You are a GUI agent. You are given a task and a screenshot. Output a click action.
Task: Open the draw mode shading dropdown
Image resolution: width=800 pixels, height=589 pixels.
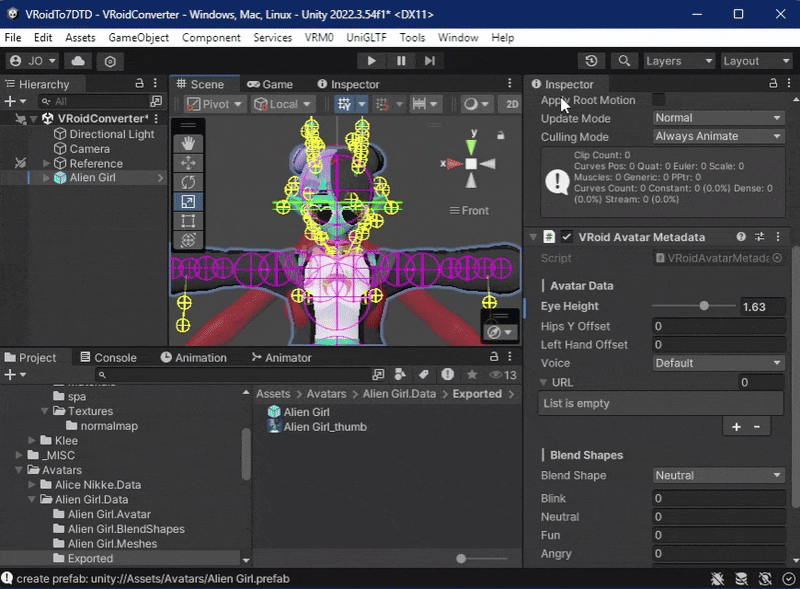click(477, 104)
